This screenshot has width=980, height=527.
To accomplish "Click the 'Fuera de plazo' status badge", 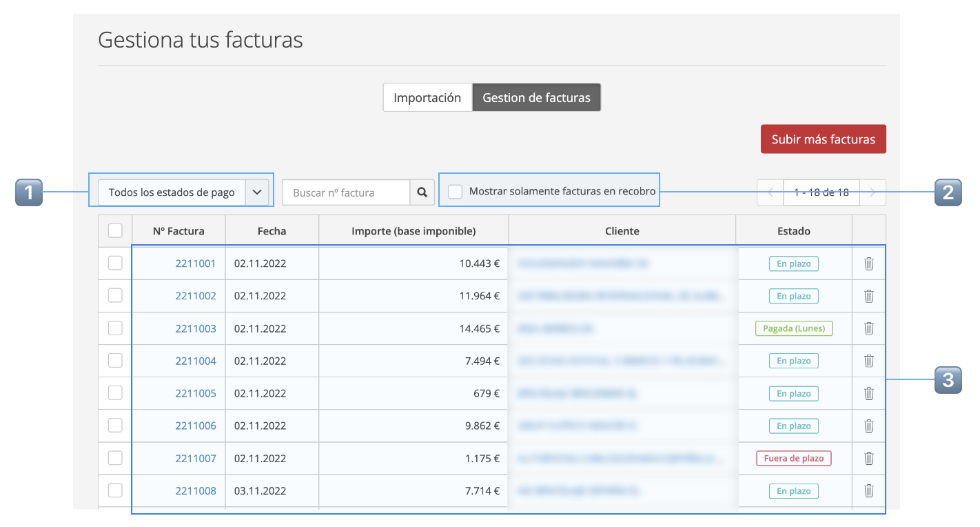I will tap(794, 458).
